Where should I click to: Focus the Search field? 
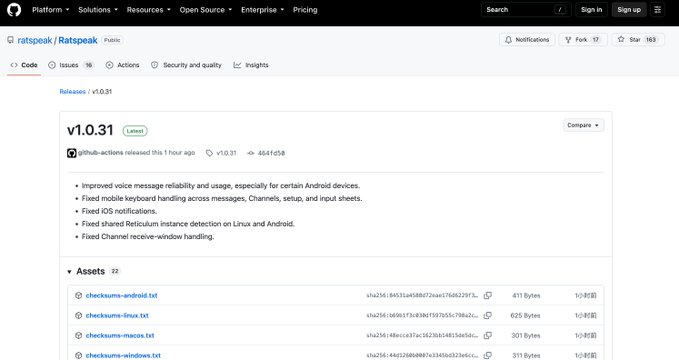526,10
